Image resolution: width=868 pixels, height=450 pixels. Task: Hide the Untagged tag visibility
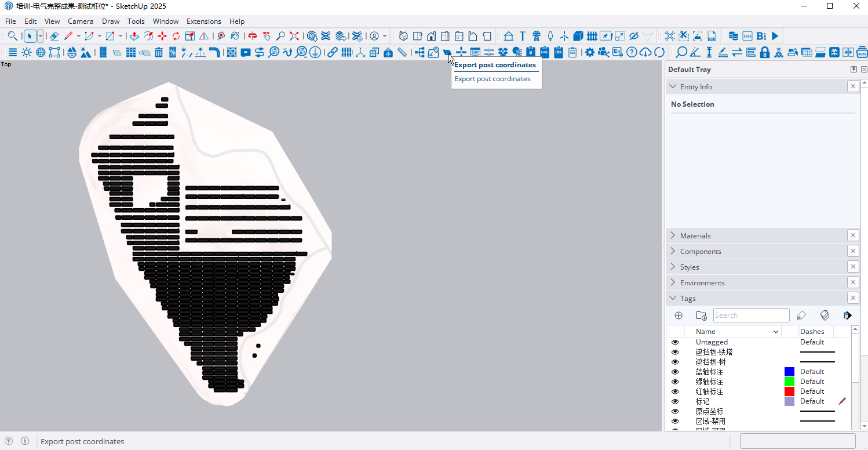point(675,342)
